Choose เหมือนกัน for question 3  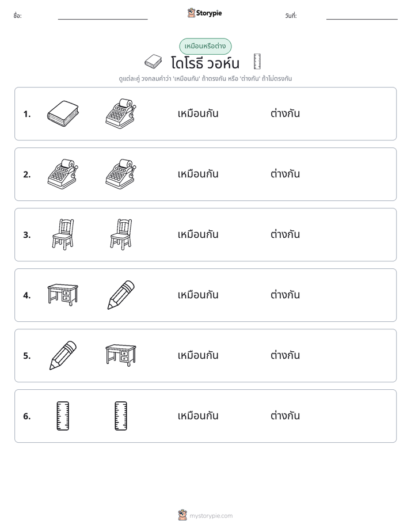(x=198, y=234)
